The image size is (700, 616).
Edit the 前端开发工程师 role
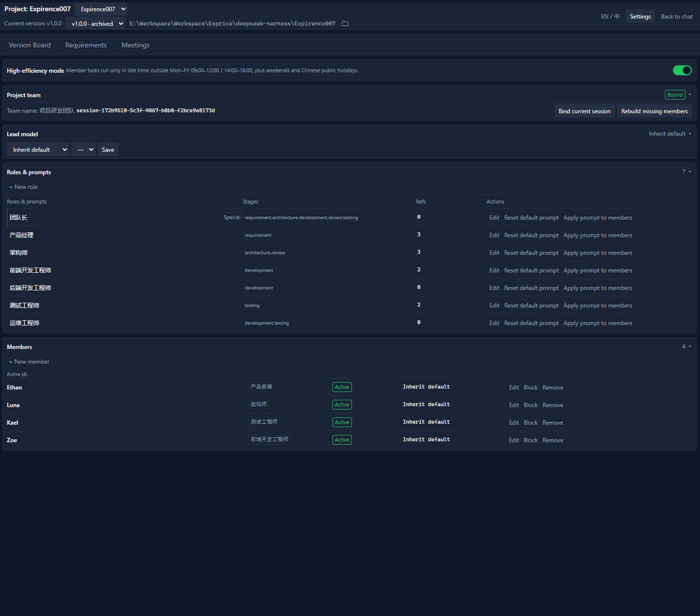(494, 270)
